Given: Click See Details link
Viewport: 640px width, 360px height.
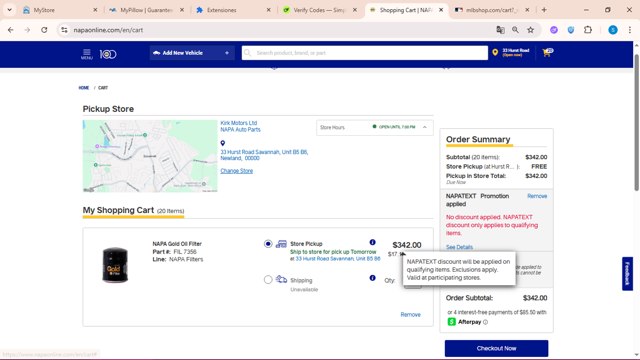Looking at the screenshot, I should [459, 247].
